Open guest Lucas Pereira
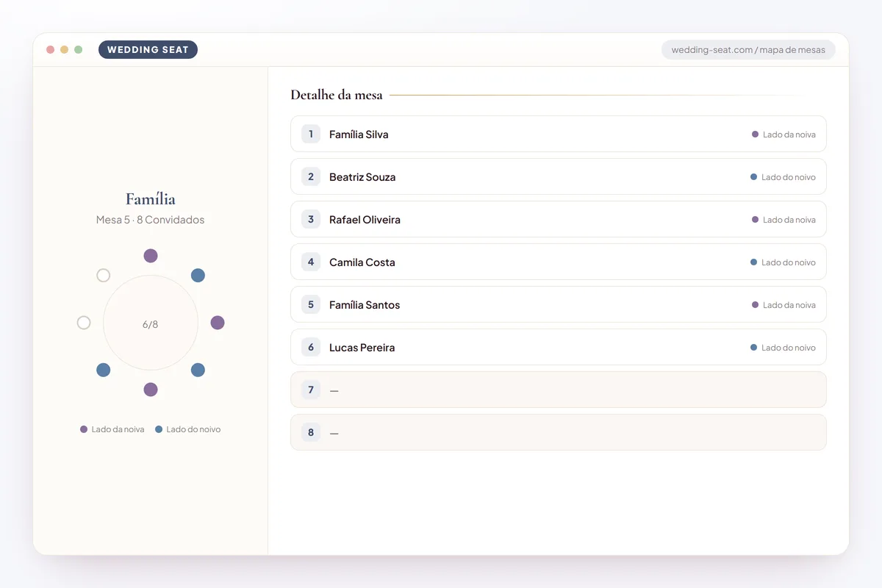882x588 pixels. click(x=559, y=347)
